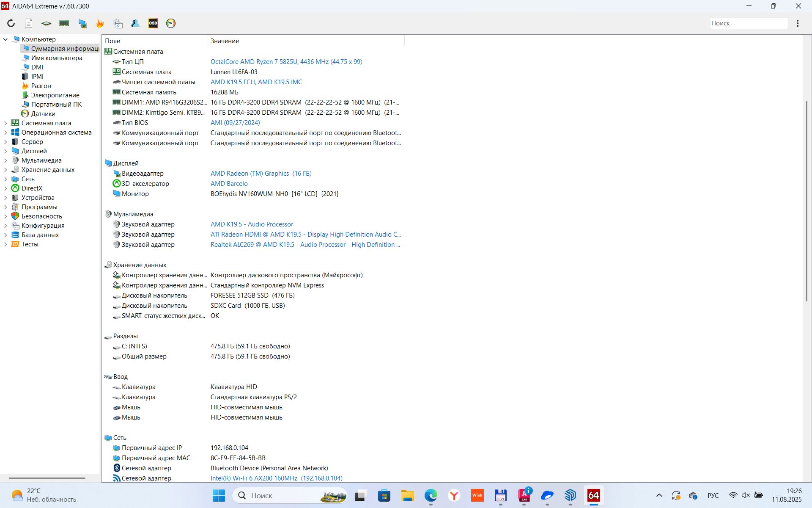Viewport: 812px width, 508px height.
Task: Open the Intel Wi-Fi 6 AX200 link
Action: (277, 478)
